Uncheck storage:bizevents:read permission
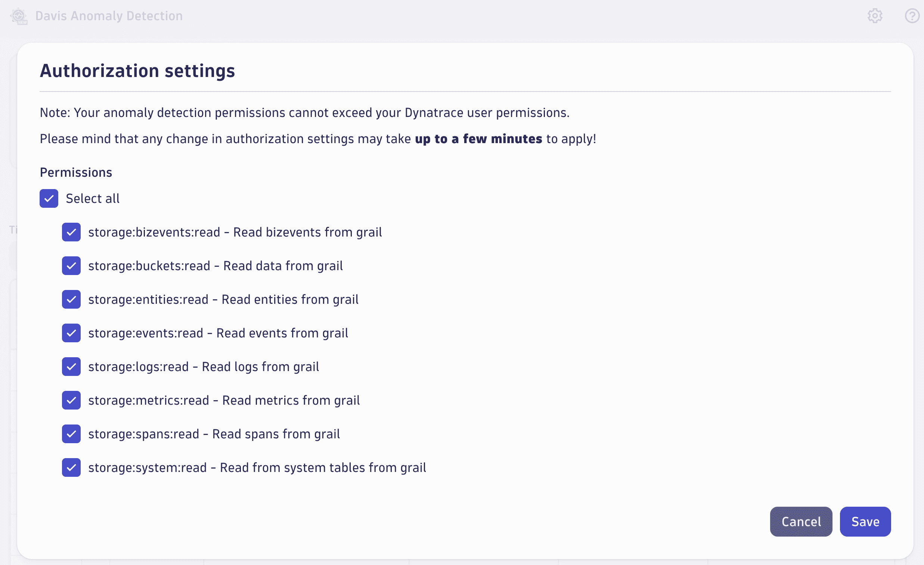 (71, 232)
